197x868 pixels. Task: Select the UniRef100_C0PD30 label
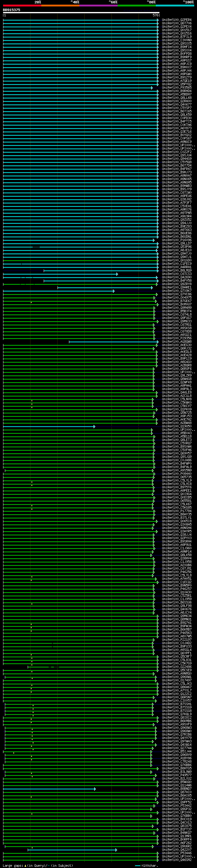tap(177, 118)
